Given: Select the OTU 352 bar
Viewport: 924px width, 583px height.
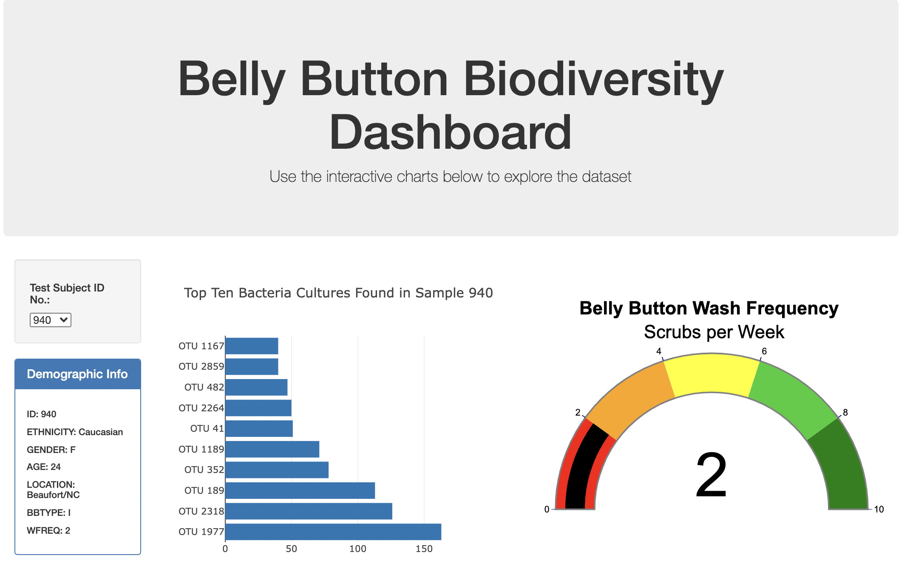Looking at the screenshot, I should pyautogui.click(x=276, y=470).
